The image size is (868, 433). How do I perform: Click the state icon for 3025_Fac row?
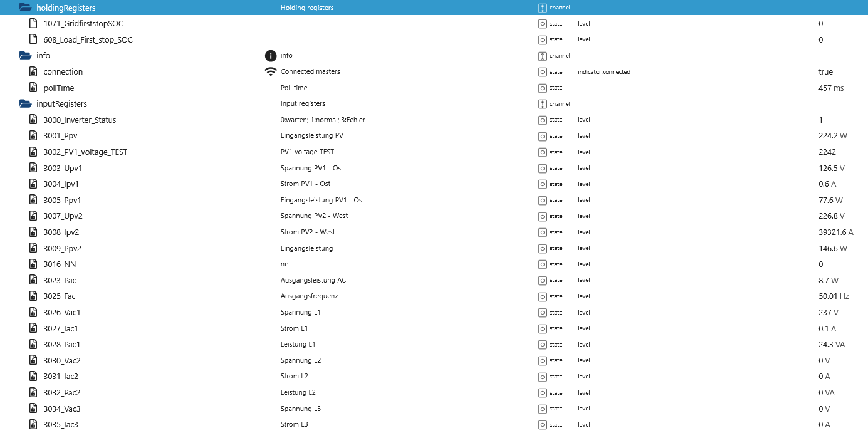tap(543, 296)
